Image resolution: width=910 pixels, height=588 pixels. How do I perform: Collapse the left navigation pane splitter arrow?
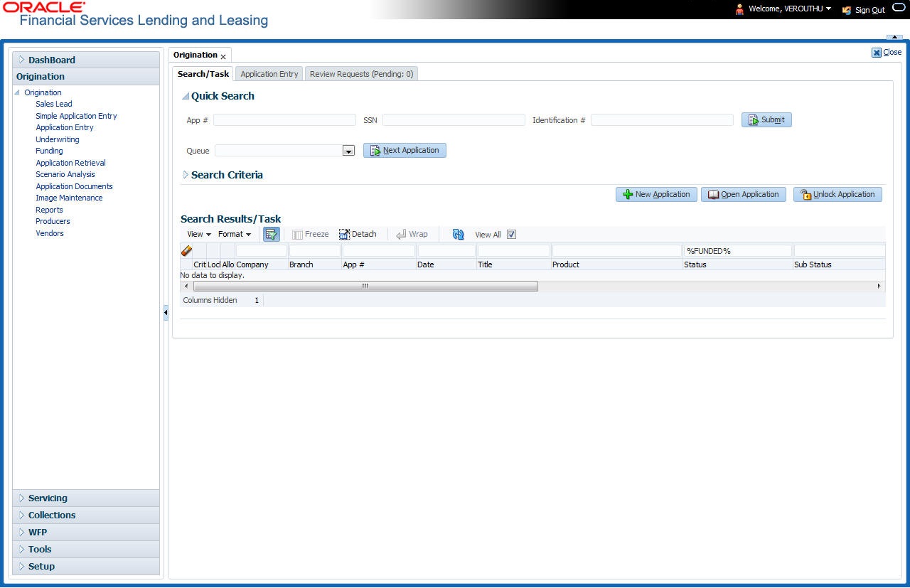pyautogui.click(x=166, y=312)
